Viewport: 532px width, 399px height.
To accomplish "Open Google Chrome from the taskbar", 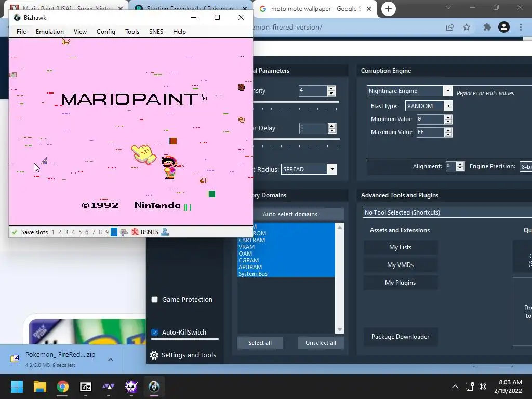I will click(x=62, y=387).
